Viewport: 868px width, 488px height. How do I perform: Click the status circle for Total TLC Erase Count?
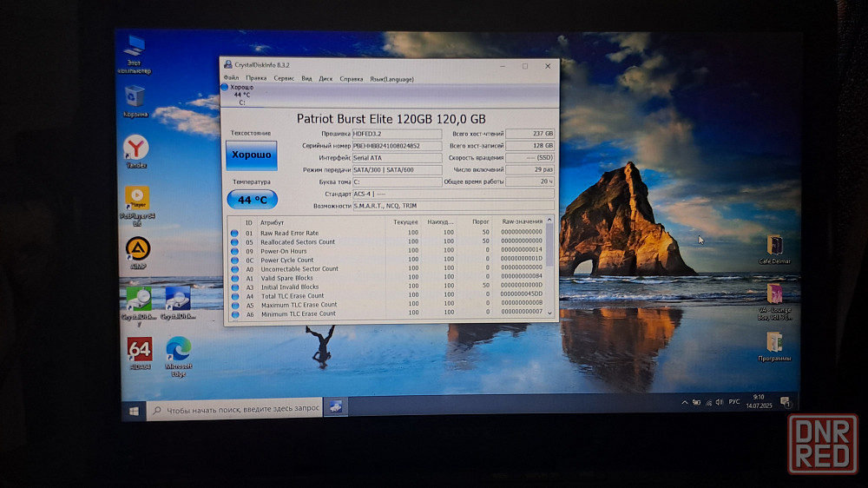click(x=234, y=296)
